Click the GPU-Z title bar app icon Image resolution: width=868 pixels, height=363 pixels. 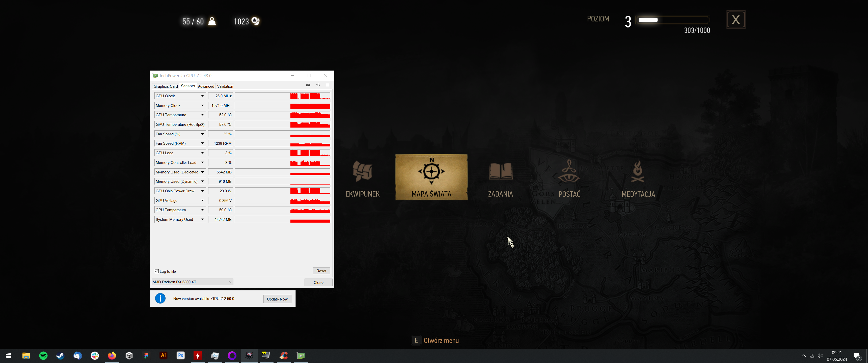(x=155, y=76)
